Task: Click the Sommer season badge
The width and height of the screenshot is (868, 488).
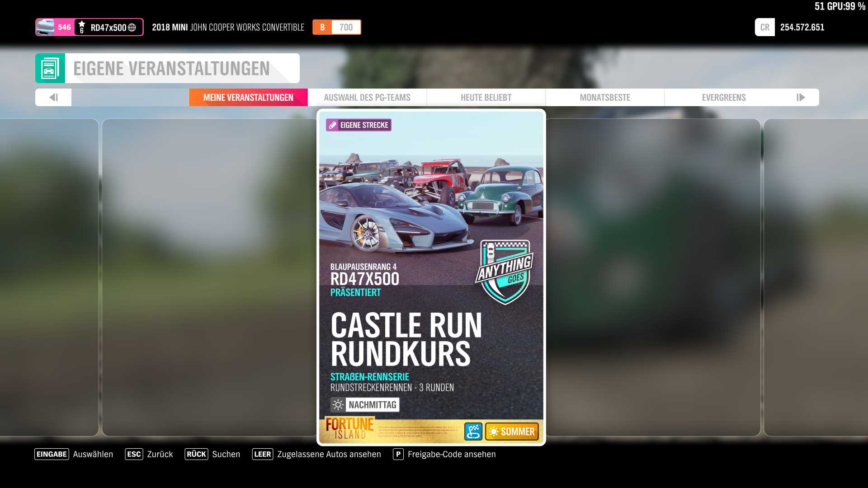Action: [x=512, y=432]
